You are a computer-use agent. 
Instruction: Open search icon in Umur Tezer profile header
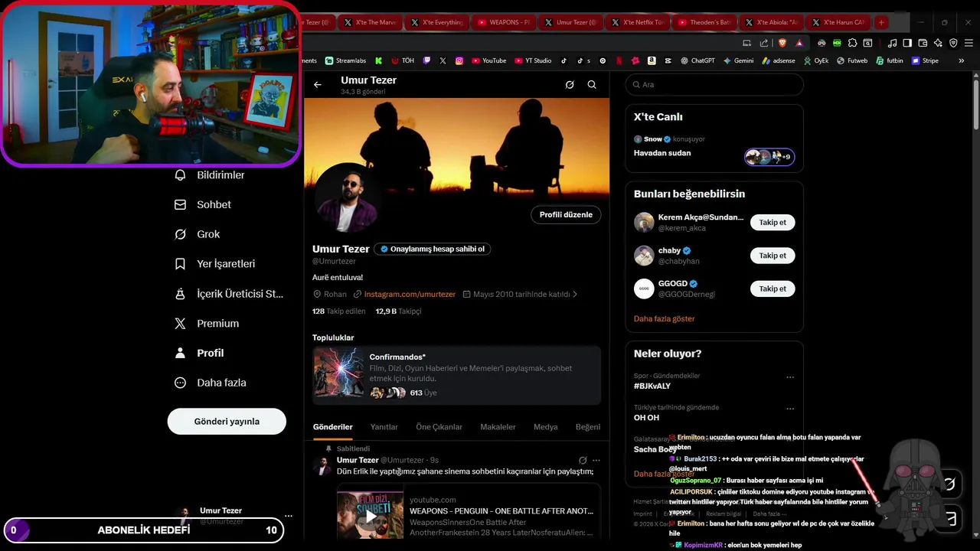(592, 85)
